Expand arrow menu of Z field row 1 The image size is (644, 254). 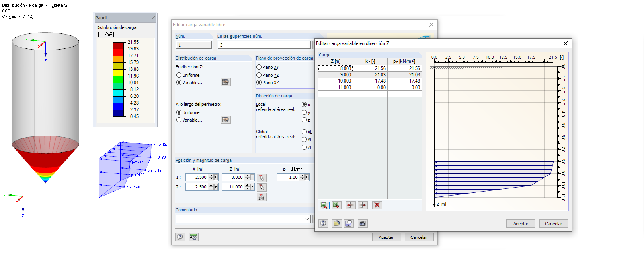[x=252, y=177]
